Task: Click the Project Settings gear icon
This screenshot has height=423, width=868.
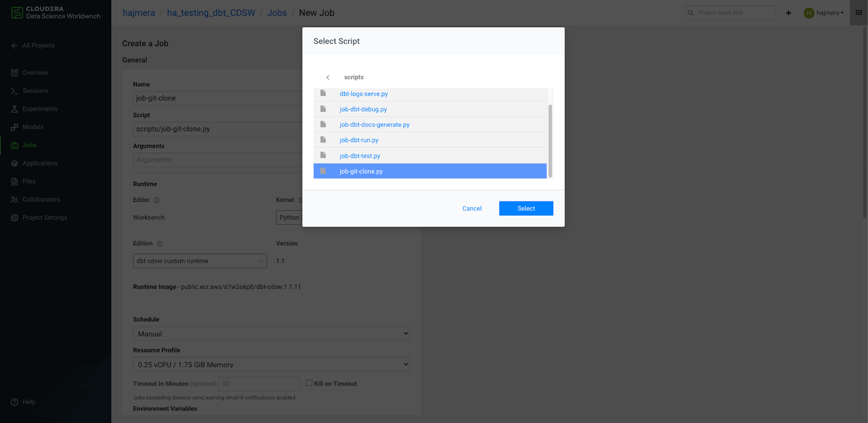Action: tap(15, 218)
